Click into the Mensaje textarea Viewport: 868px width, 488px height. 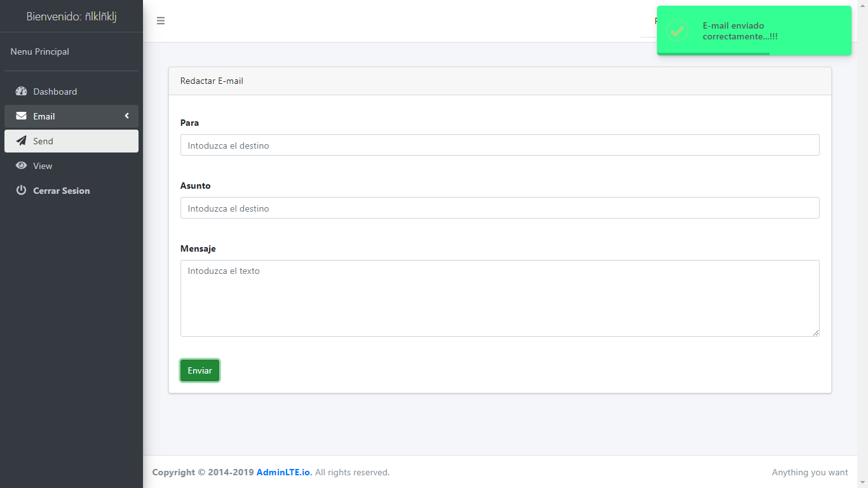click(x=499, y=298)
